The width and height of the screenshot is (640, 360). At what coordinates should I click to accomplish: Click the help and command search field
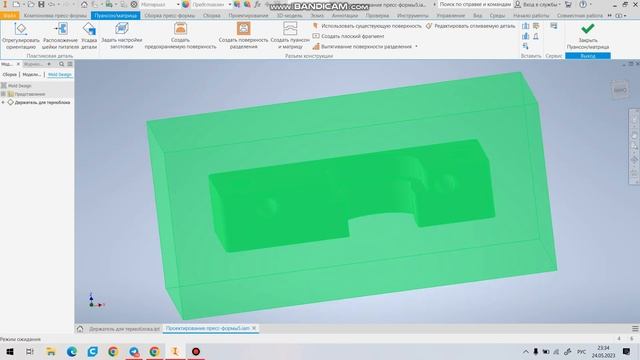475,4
